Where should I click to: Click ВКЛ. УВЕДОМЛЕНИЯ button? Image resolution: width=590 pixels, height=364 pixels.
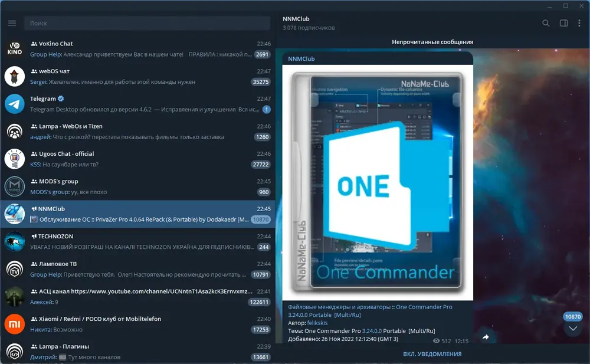[432, 354]
